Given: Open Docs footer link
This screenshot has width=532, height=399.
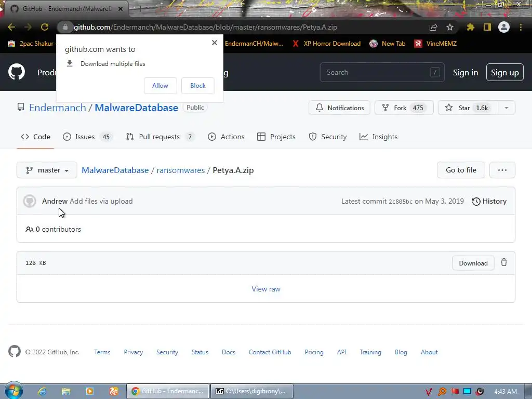Looking at the screenshot, I should click(229, 352).
